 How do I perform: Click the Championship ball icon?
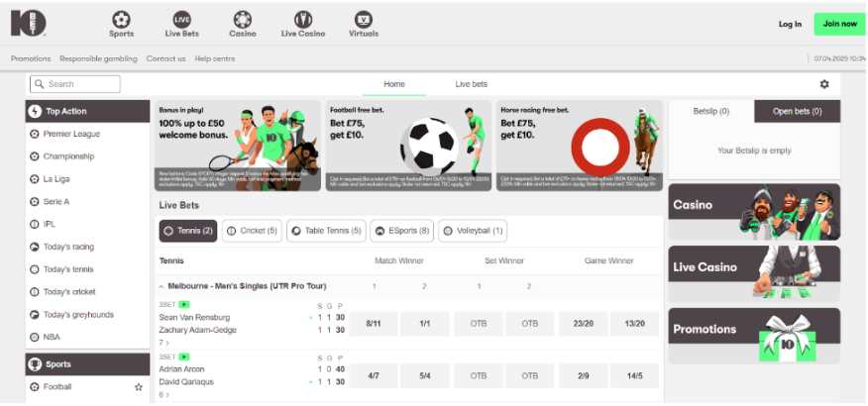(35, 156)
